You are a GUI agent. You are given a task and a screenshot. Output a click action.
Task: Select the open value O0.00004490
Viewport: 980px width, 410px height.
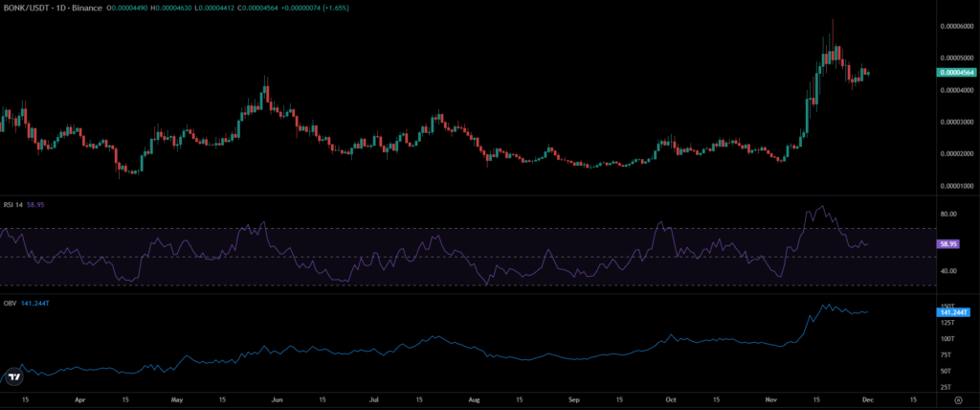click(127, 8)
